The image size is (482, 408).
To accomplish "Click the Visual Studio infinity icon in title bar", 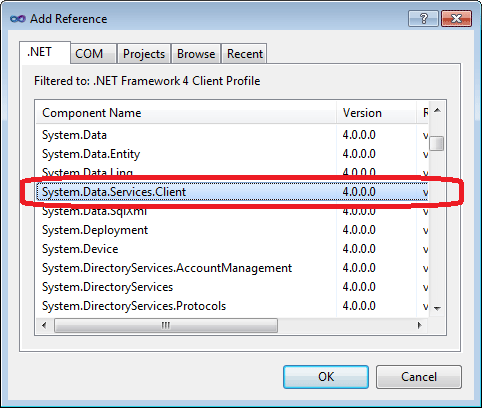I will (18, 19).
